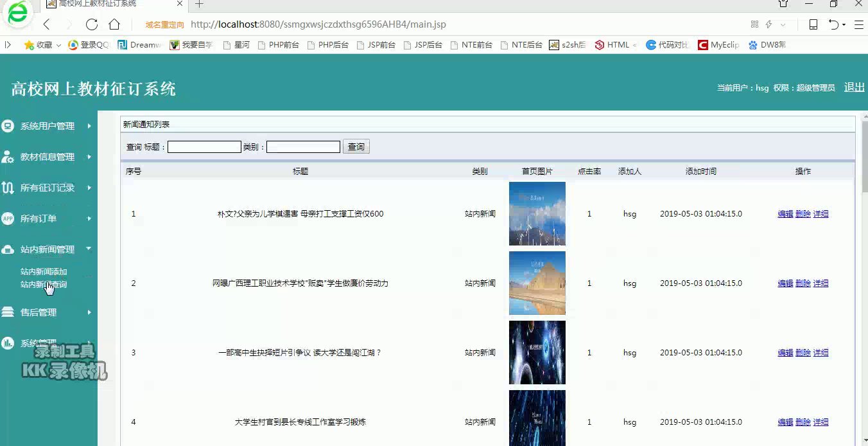Click the undo closed tab icon
The height and width of the screenshot is (446, 868).
click(x=833, y=24)
